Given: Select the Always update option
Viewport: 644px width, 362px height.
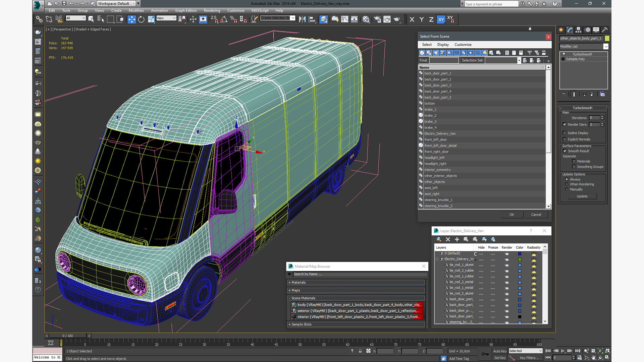Looking at the screenshot, I should point(567,179).
